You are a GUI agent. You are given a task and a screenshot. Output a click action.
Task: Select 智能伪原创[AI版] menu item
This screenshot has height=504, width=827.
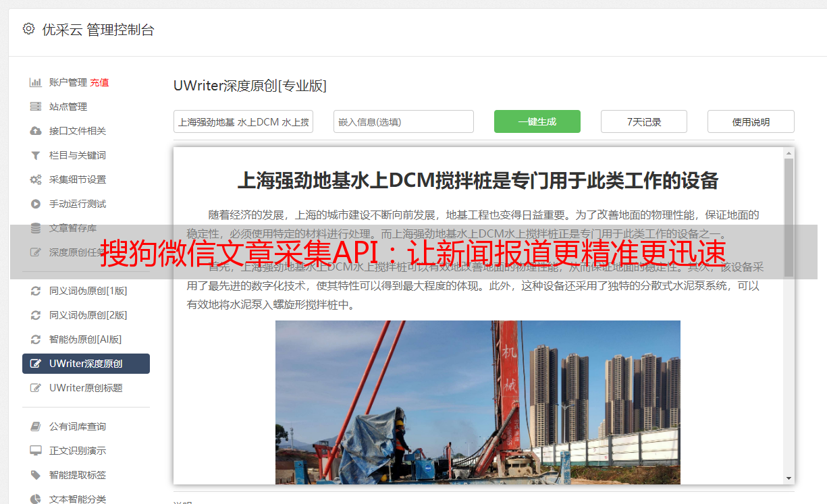tap(86, 339)
